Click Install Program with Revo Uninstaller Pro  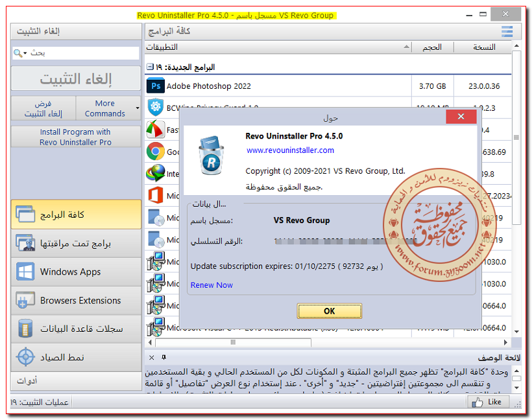pos(76,137)
